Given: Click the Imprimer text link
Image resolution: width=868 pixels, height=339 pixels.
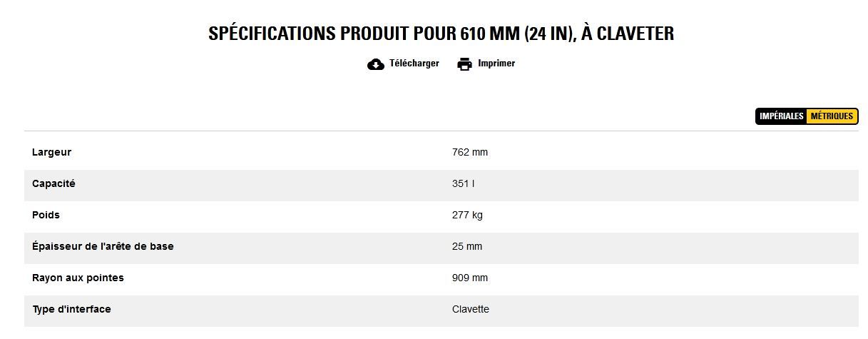Looking at the screenshot, I should pyautogui.click(x=496, y=64).
